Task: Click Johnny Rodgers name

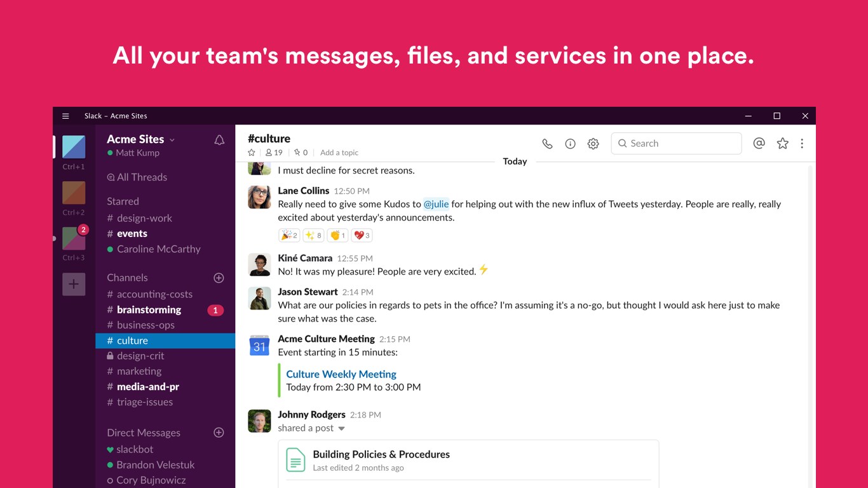Action: click(311, 414)
